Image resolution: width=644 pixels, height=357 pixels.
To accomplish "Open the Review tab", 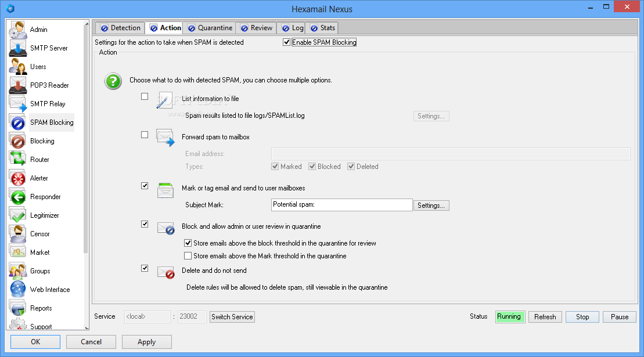I will 257,28.
